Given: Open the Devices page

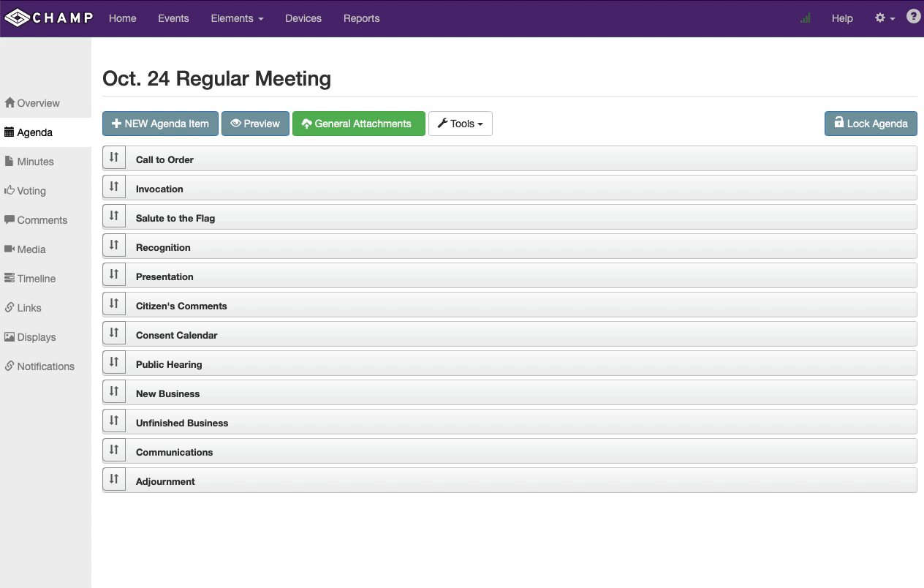Looking at the screenshot, I should click(x=303, y=18).
